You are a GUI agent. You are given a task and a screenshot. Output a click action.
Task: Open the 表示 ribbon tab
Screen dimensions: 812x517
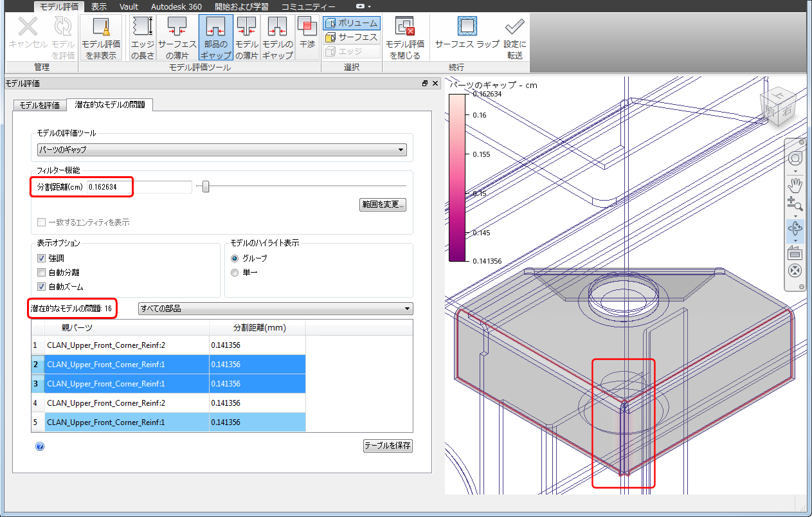(x=98, y=6)
